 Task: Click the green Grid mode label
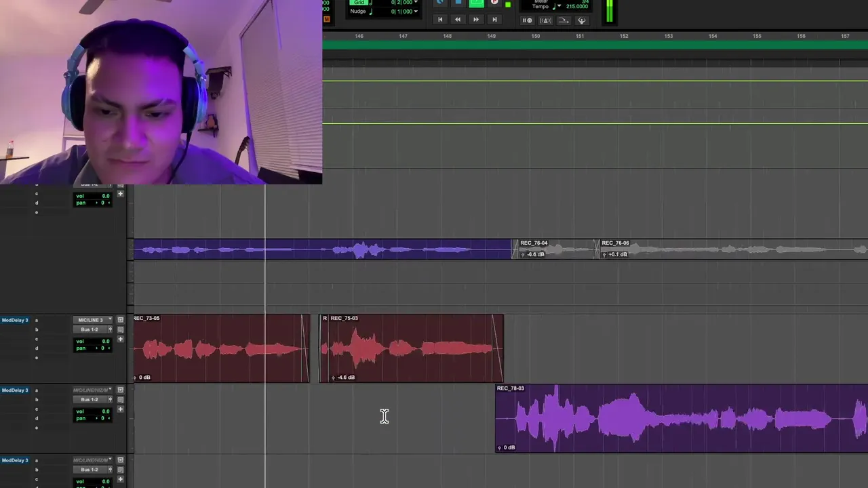[x=359, y=3]
